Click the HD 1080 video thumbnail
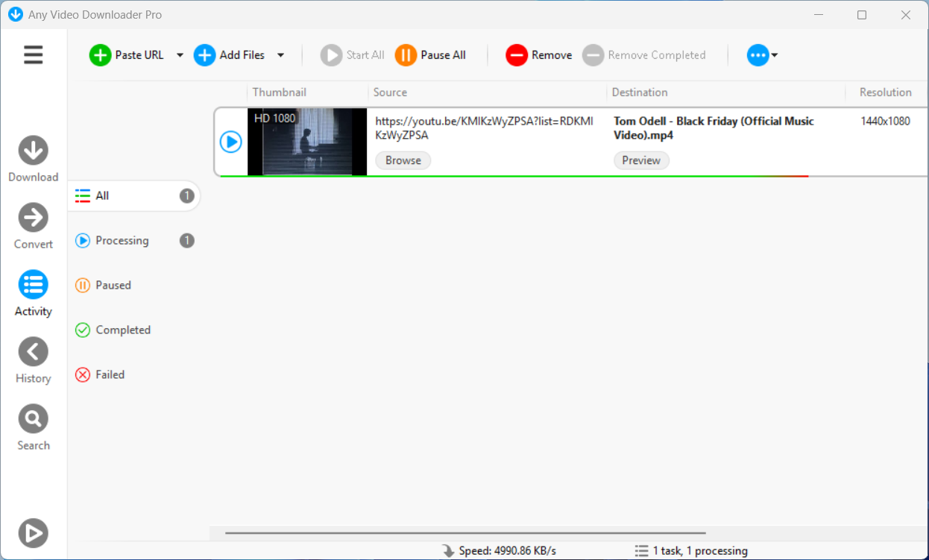This screenshot has width=929, height=560. click(x=307, y=142)
